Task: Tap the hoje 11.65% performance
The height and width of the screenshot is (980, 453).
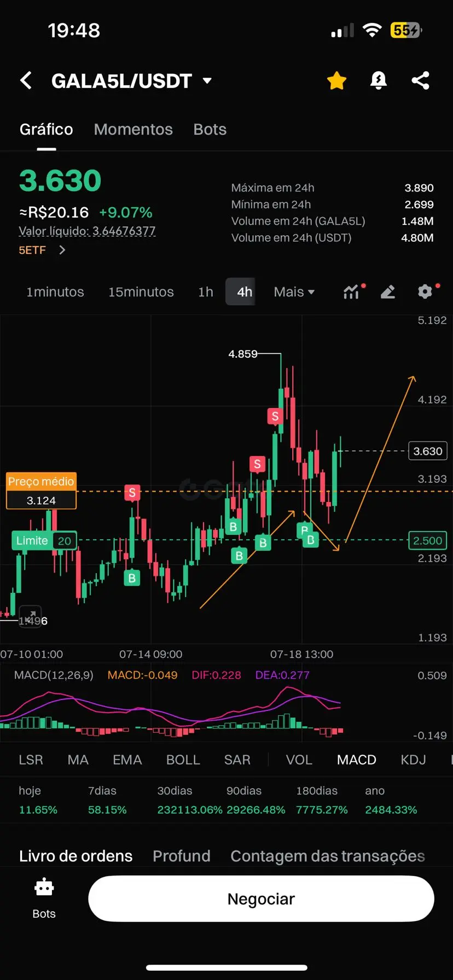Action: coord(38,800)
